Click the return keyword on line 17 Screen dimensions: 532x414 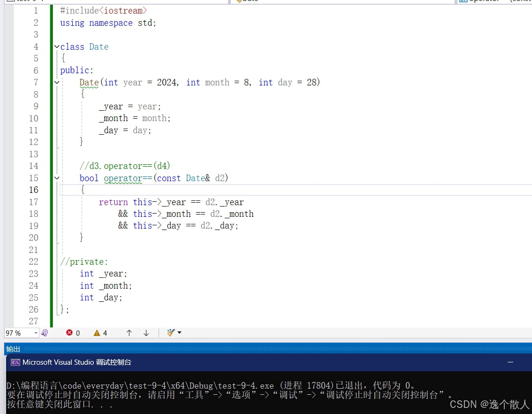click(114, 202)
